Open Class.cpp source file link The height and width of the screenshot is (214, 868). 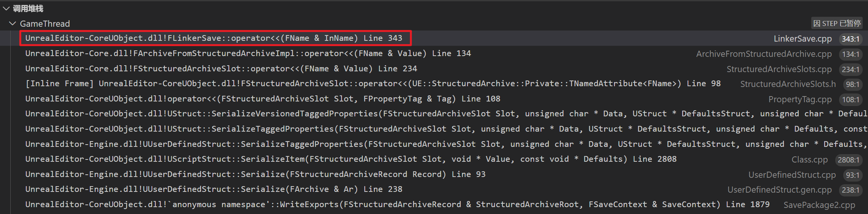[x=809, y=160]
